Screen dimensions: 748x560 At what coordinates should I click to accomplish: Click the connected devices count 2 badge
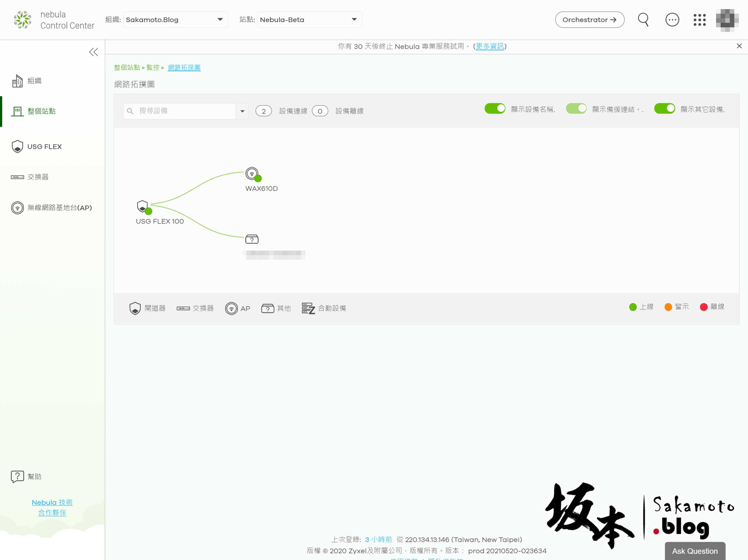pos(264,111)
